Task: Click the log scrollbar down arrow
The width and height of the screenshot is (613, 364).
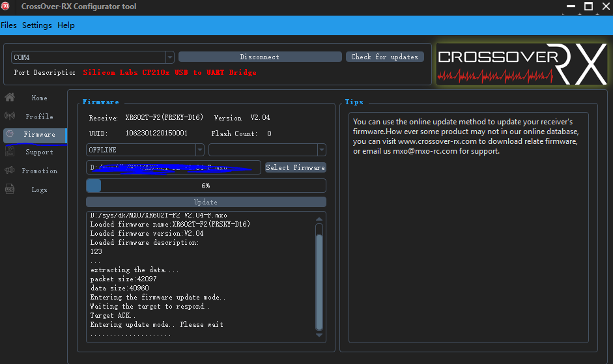Action: [x=319, y=335]
